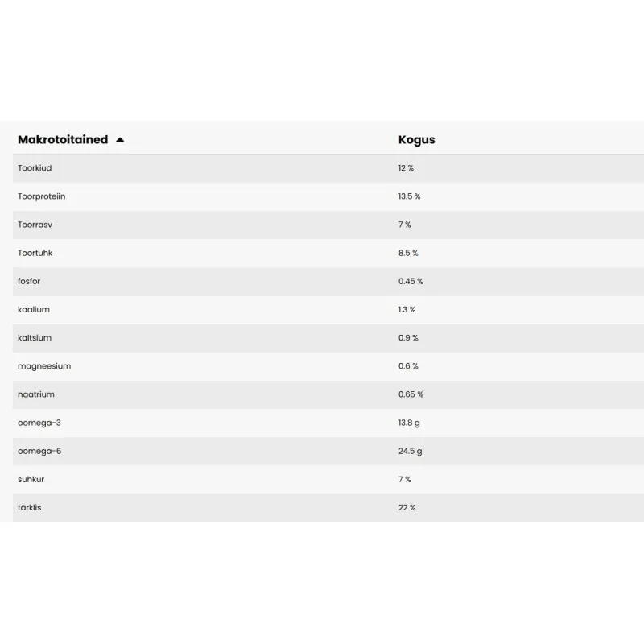Click the Kogus column header
Viewport: 644px width, 644px height.
pyautogui.click(x=416, y=140)
